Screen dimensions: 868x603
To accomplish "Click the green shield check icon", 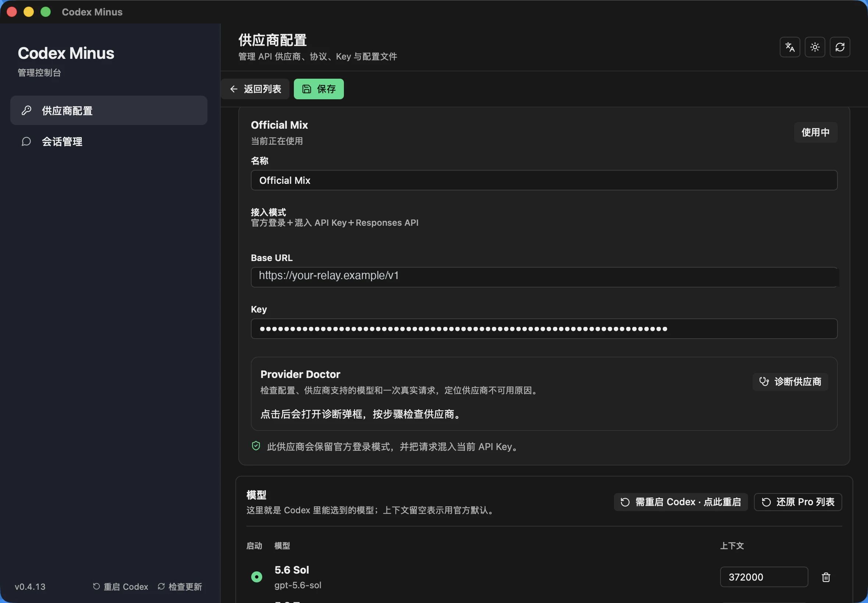I will click(256, 446).
